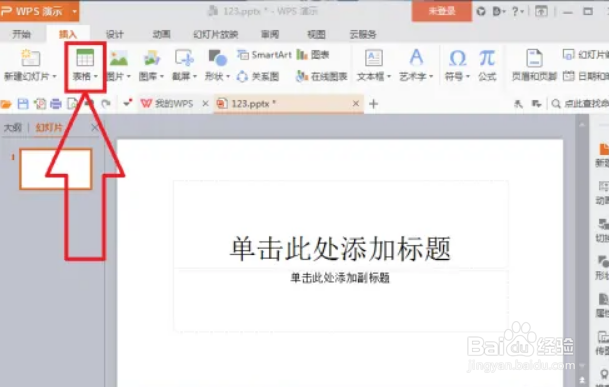Close the 123.pptx tab
Image resolution: width=609 pixels, height=387 pixels.
tap(356, 103)
